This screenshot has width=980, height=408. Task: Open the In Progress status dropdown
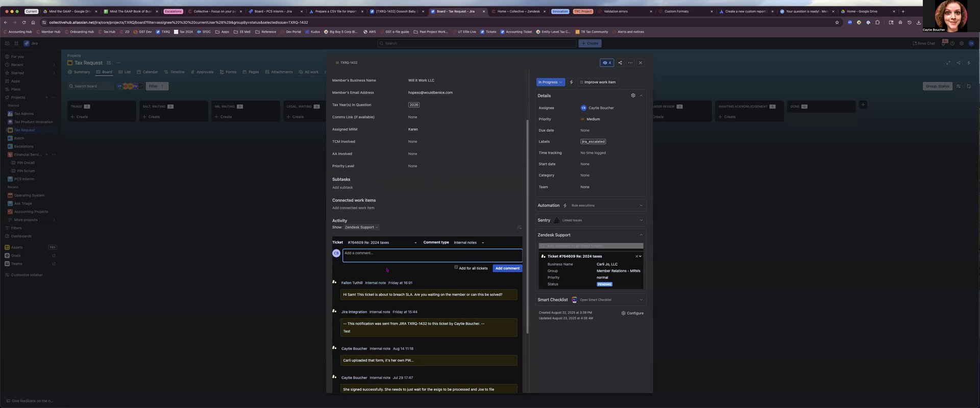click(x=550, y=82)
